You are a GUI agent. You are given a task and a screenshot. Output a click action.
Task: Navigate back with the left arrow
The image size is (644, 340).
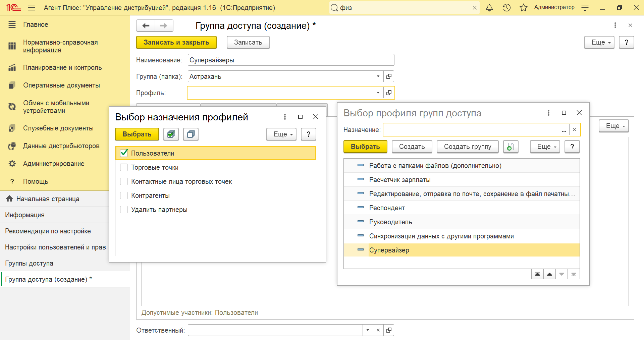pyautogui.click(x=146, y=25)
